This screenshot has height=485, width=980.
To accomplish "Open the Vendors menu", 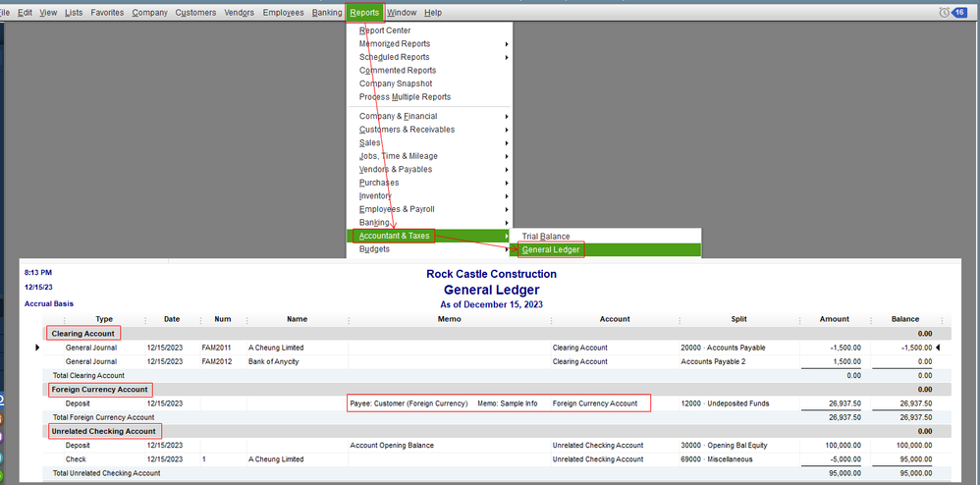I will click(x=240, y=13).
